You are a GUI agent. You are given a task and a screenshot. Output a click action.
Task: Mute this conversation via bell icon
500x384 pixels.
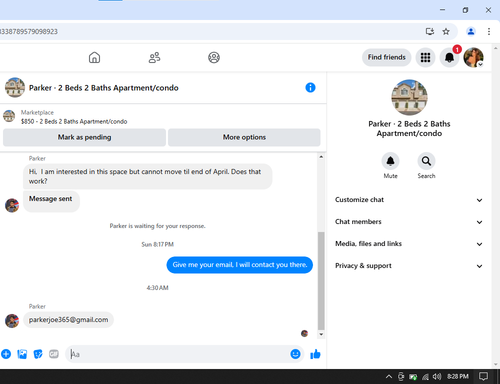tap(390, 161)
